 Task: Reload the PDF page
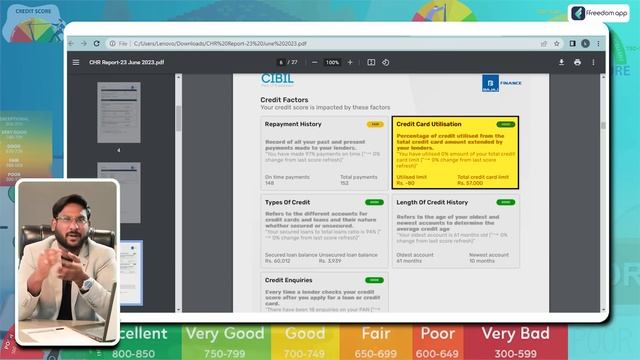(x=97, y=43)
